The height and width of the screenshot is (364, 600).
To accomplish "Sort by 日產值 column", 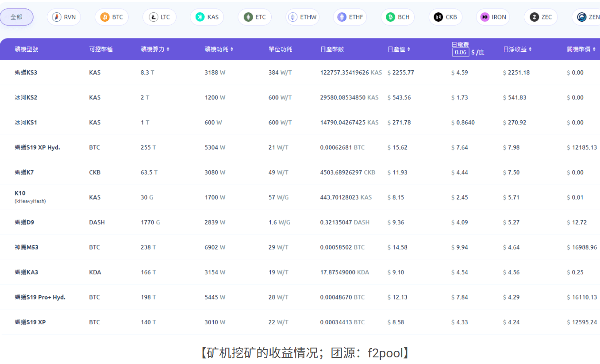I will point(399,49).
